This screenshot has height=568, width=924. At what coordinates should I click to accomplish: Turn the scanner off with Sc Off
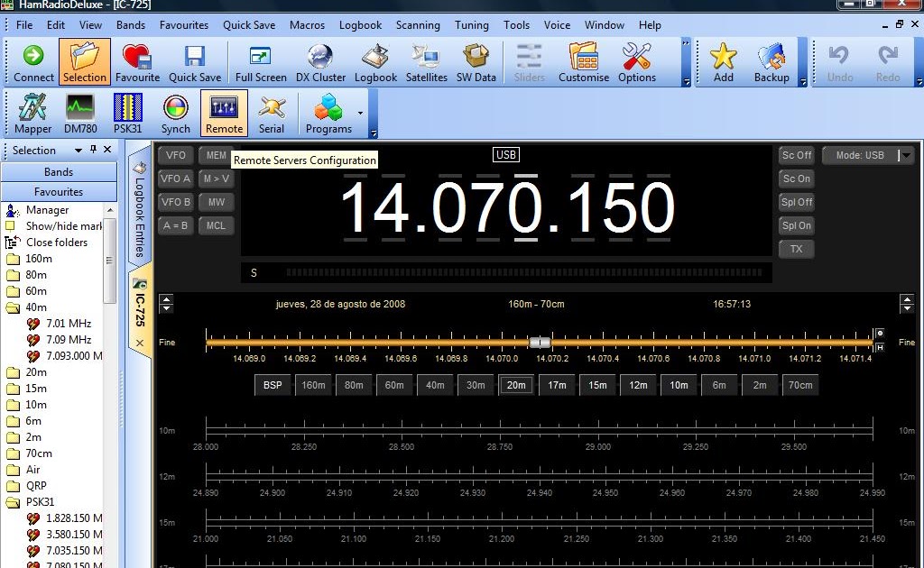click(795, 154)
